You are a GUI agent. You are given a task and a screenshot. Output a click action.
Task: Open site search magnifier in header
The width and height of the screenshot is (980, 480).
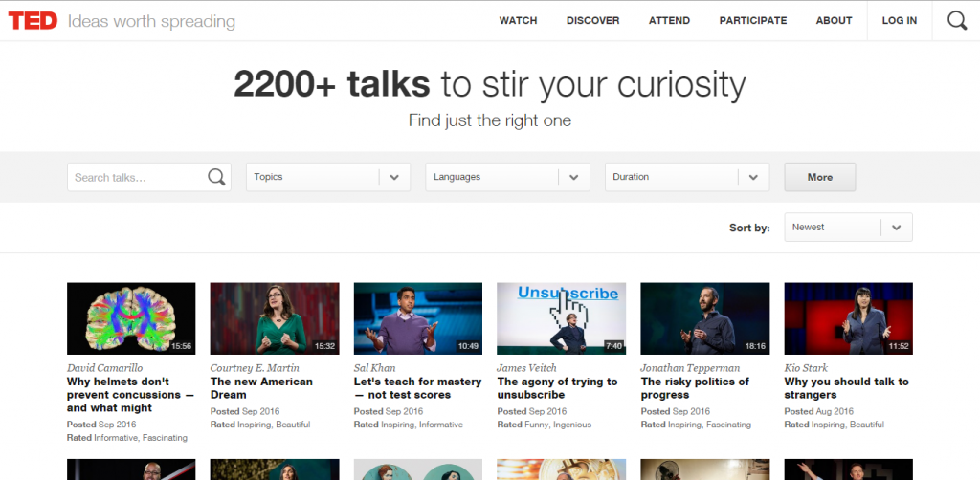(x=956, y=21)
